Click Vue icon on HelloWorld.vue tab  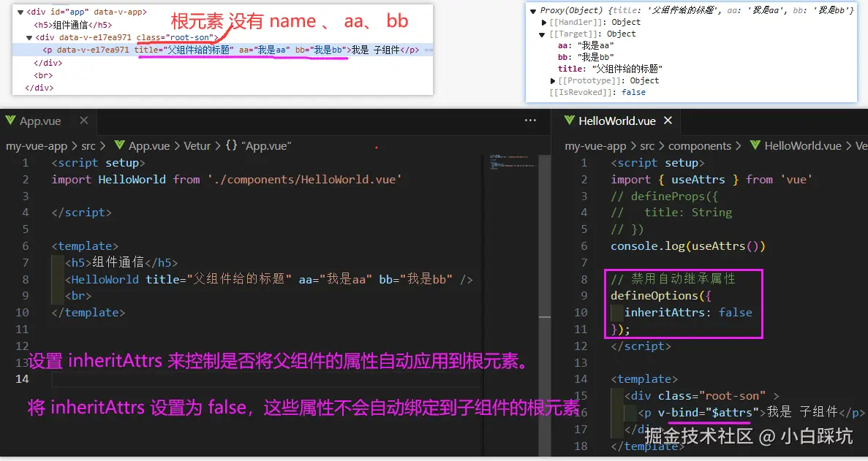coord(569,121)
